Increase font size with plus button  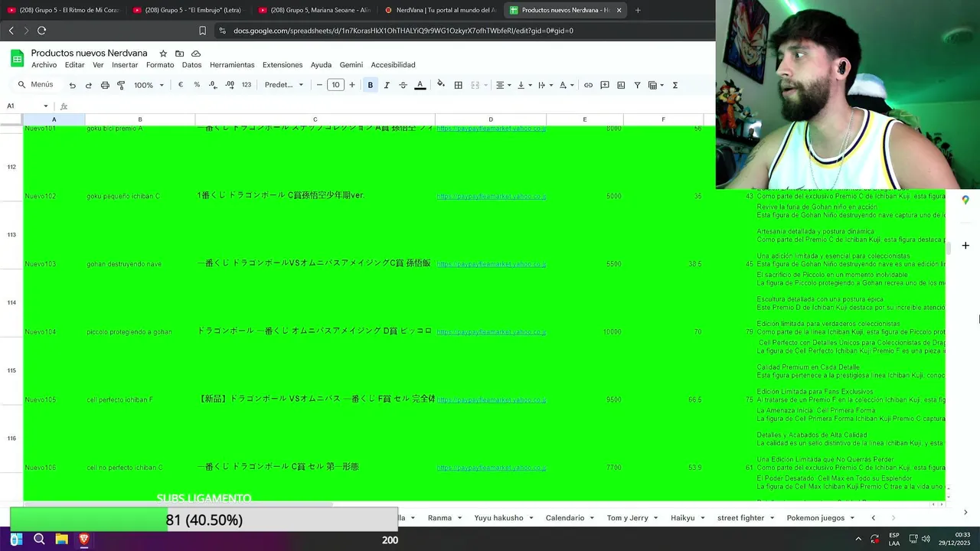tap(352, 85)
